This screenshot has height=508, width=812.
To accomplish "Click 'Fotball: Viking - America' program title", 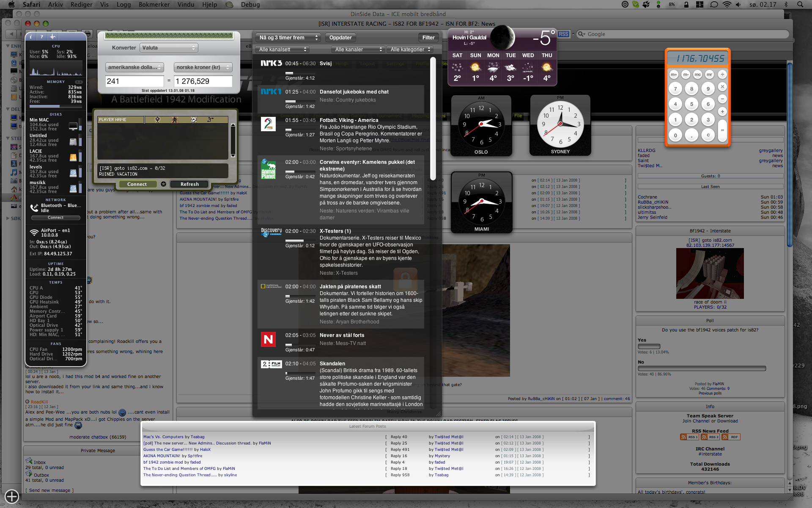I will [x=349, y=120].
